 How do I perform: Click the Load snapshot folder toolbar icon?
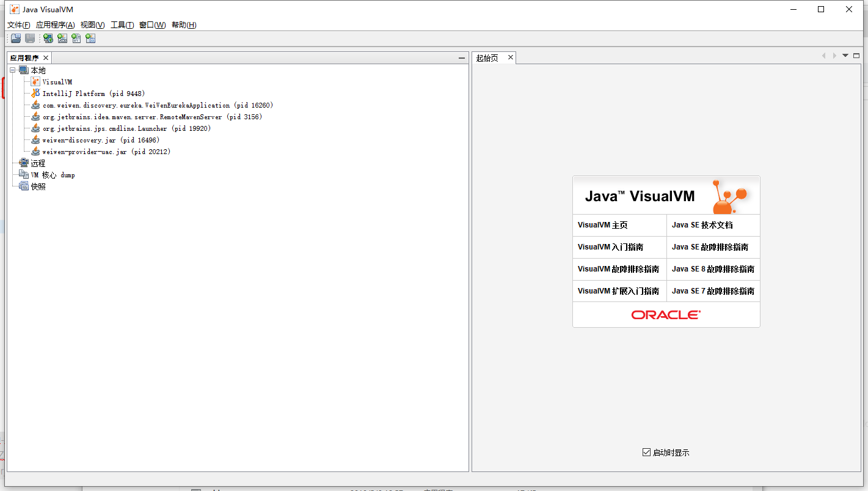point(16,39)
